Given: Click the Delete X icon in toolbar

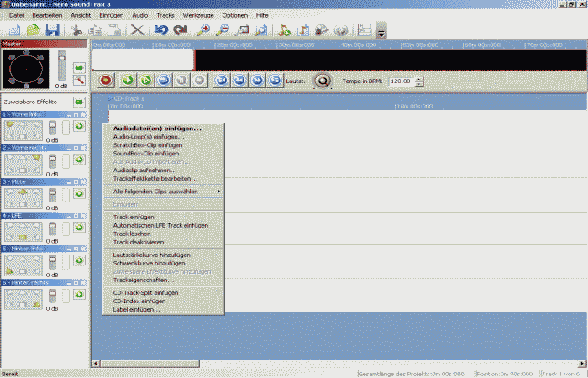Looking at the screenshot, I should tap(137, 31).
